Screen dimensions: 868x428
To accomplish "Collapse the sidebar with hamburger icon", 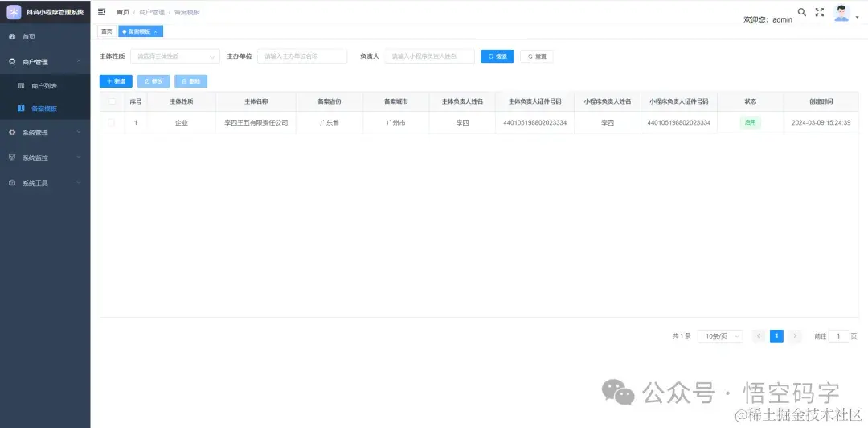I will 102,11.
